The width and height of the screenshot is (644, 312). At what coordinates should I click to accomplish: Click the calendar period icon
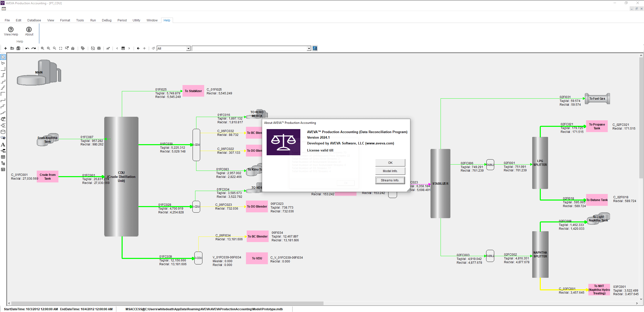[123, 48]
